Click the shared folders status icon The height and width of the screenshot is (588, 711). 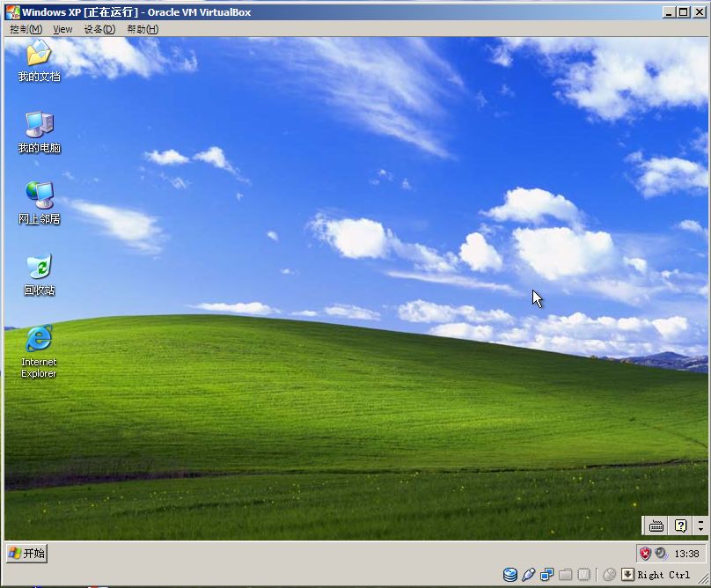click(565, 575)
